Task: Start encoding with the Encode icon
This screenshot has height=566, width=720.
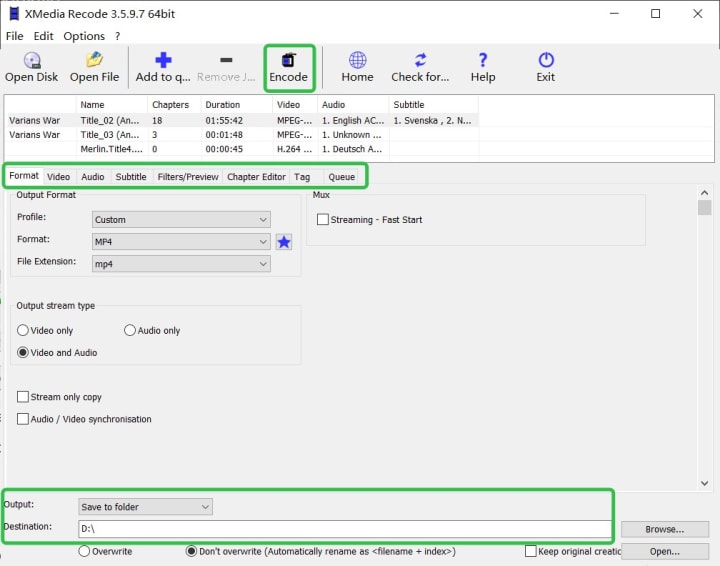Action: tap(288, 60)
